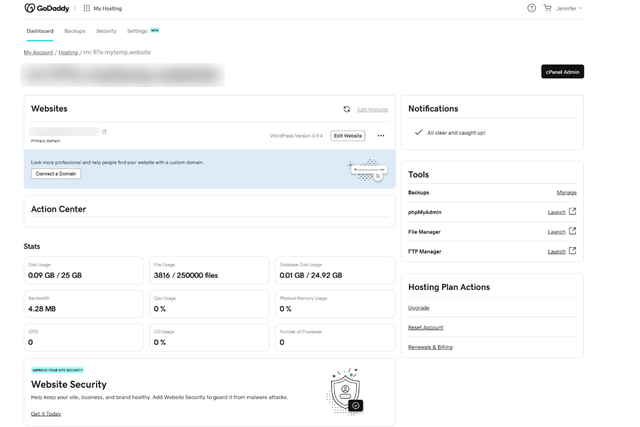Click the Reset Account link
This screenshot has width=640, height=427.
[426, 327]
